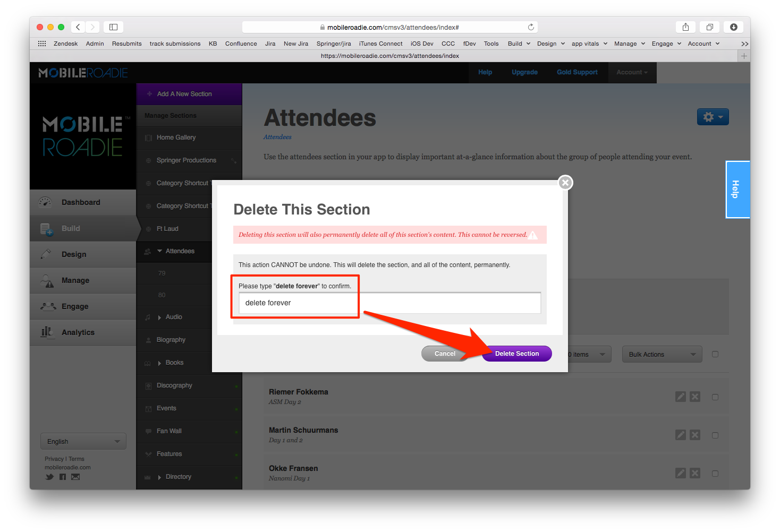The width and height of the screenshot is (780, 532).
Task: Click the gear settings icon button
Action: click(x=712, y=117)
